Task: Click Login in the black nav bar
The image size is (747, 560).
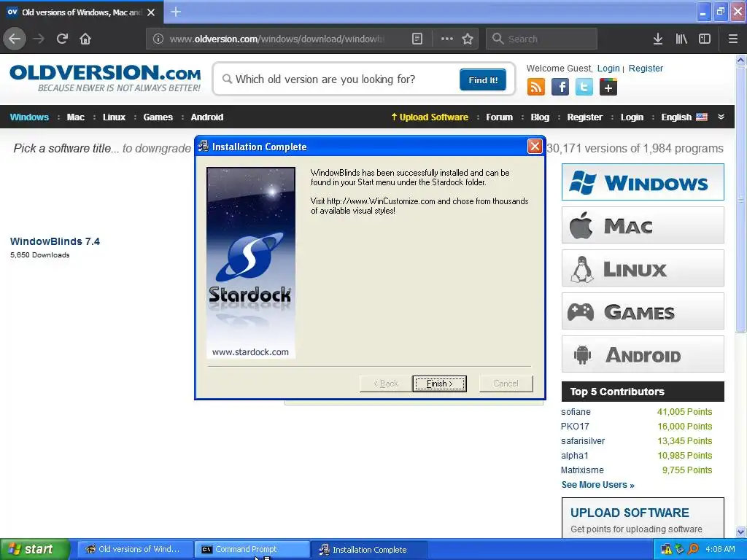Action: click(x=632, y=117)
